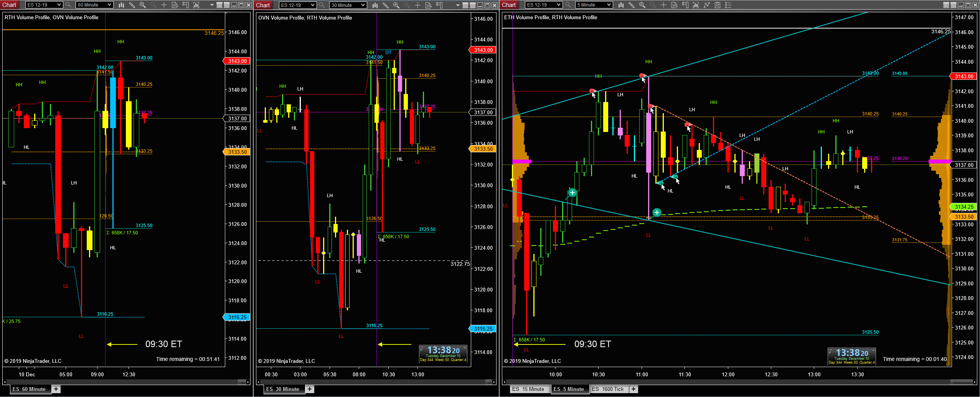Viewport: 980px width, 397px height.
Task: Open instrument search in 30 Minute chart
Action: (x=322, y=5)
